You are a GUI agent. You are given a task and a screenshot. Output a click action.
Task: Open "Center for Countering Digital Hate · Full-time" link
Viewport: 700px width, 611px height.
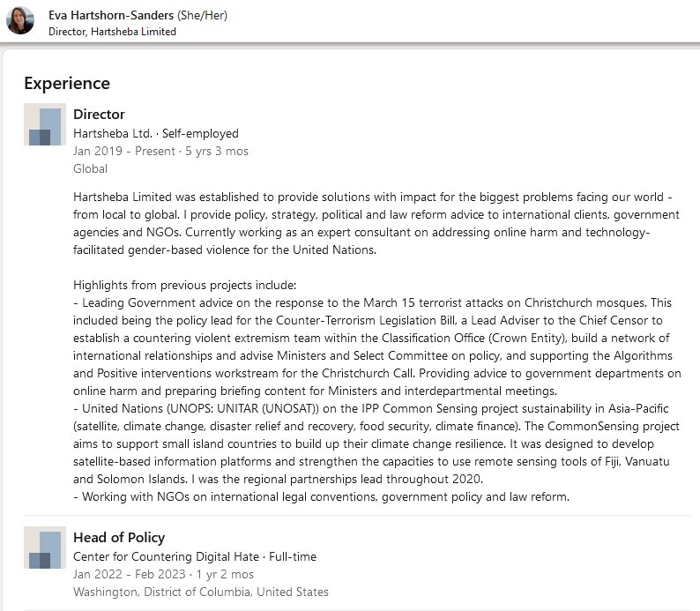coord(195,556)
